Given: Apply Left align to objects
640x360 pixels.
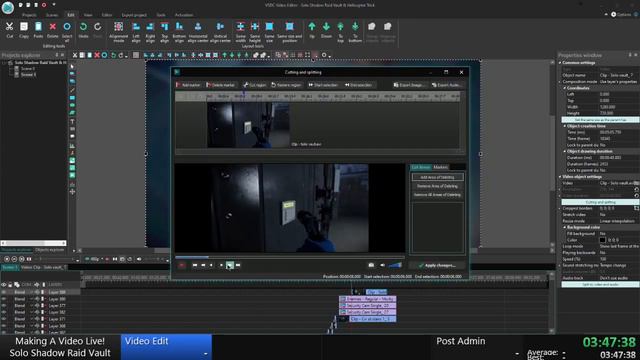Looking at the screenshot, I should [x=136, y=32].
